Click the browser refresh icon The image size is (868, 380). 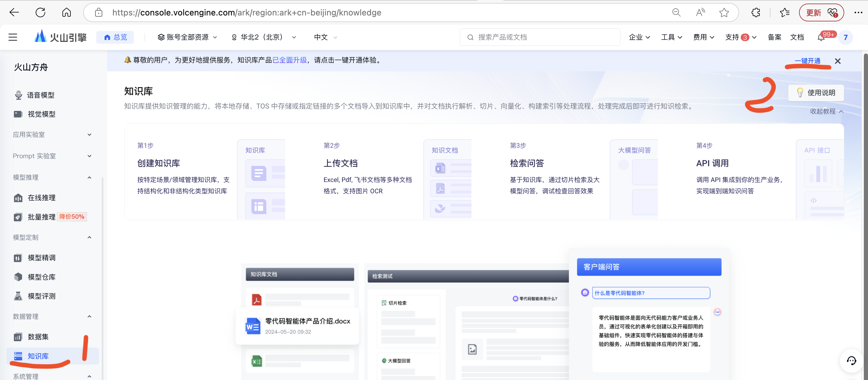tap(40, 12)
